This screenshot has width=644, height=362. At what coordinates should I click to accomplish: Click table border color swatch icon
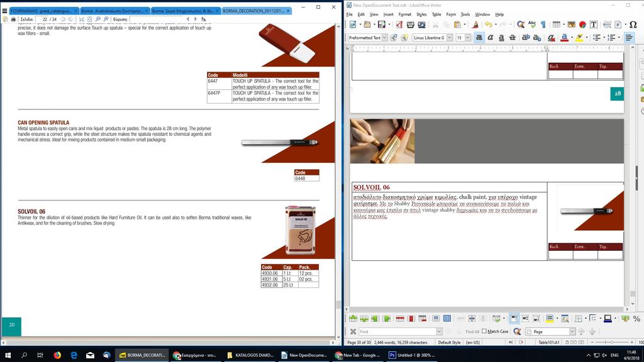[608, 319]
